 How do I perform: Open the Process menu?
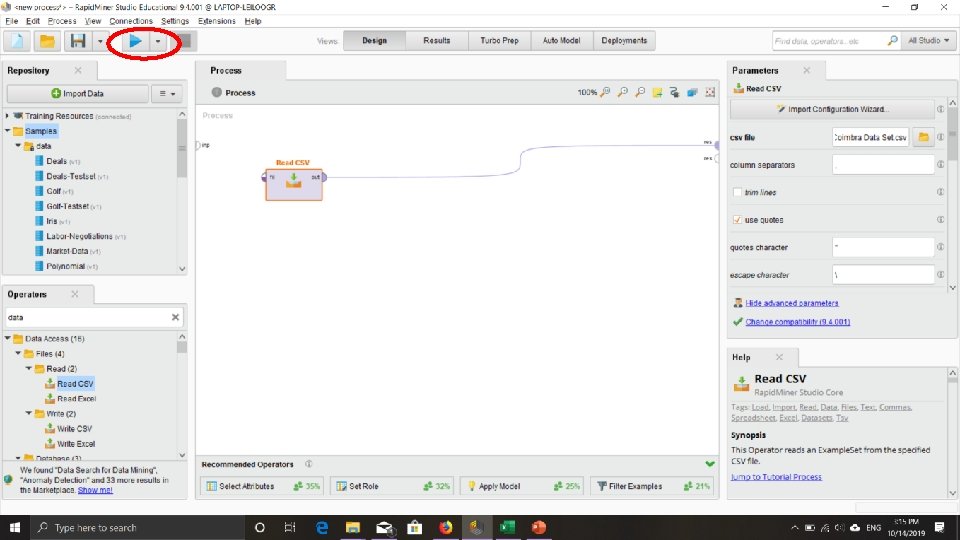(x=62, y=21)
